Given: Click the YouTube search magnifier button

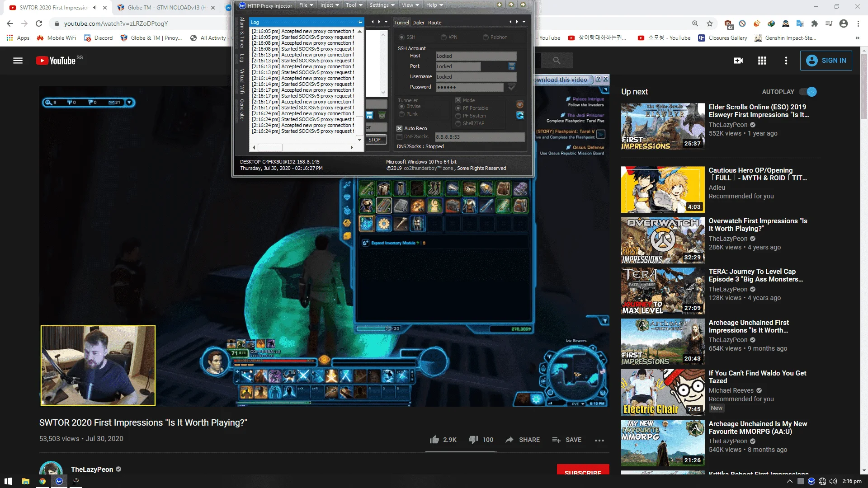Looking at the screenshot, I should pyautogui.click(x=557, y=61).
